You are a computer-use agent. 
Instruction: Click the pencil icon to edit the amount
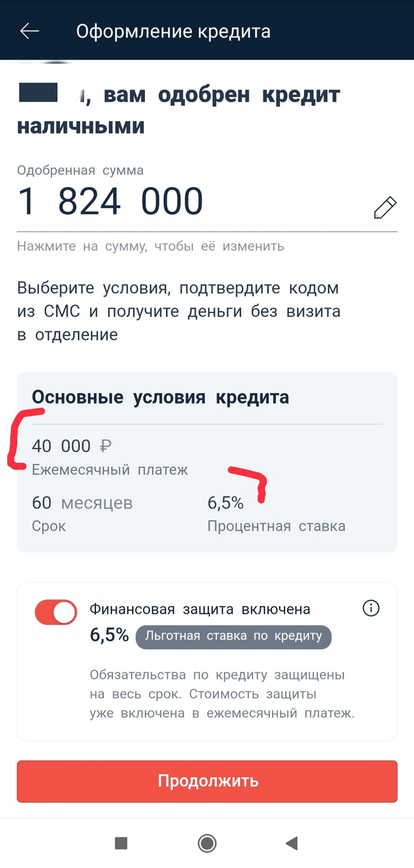(x=385, y=208)
